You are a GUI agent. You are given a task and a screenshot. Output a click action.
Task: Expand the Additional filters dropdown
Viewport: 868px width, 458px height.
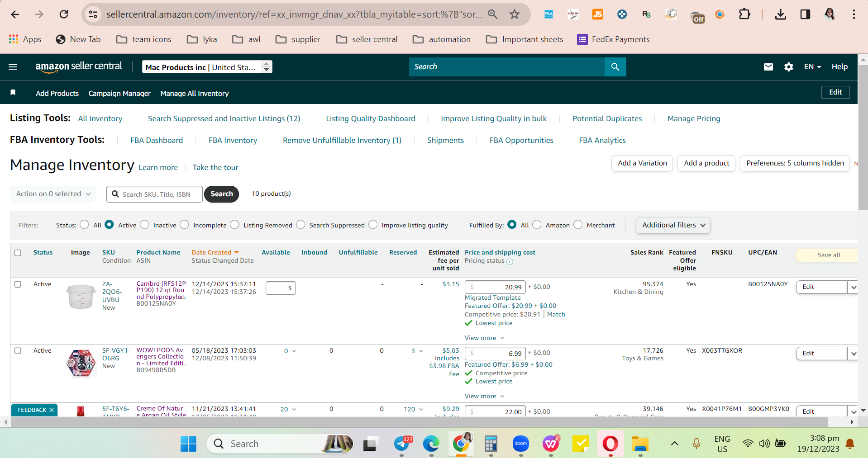click(673, 225)
